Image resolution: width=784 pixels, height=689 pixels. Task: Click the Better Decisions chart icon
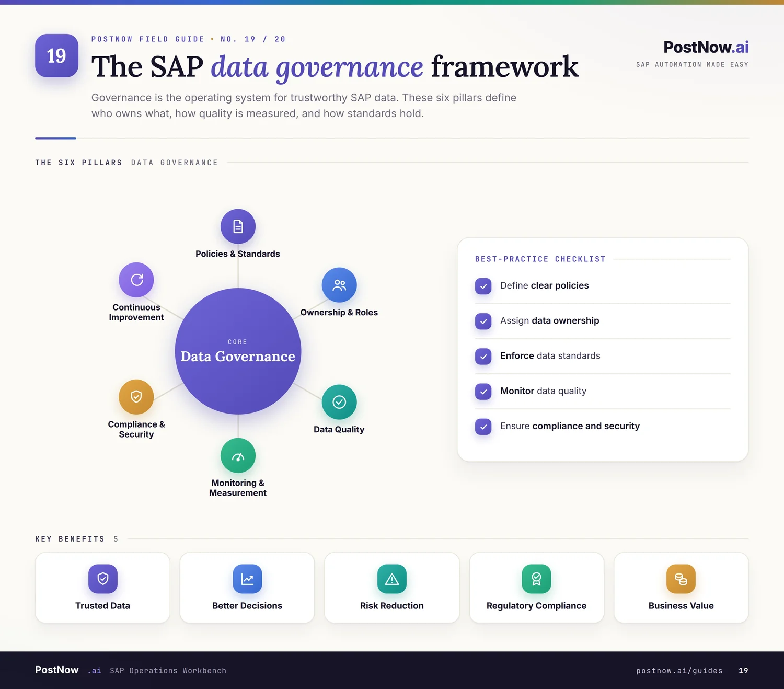point(247,579)
